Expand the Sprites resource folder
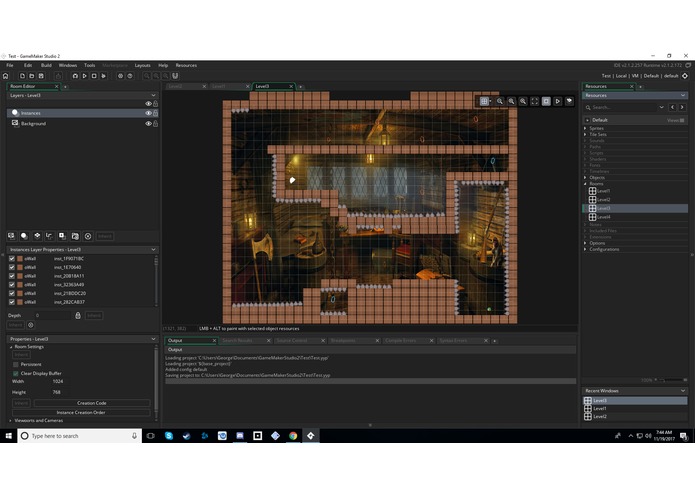 (585, 128)
